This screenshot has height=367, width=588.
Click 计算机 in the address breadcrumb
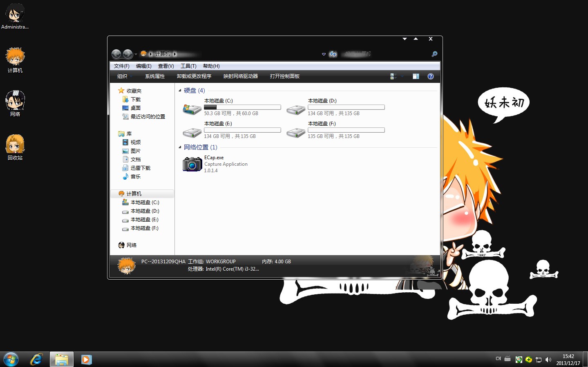pyautogui.click(x=163, y=54)
